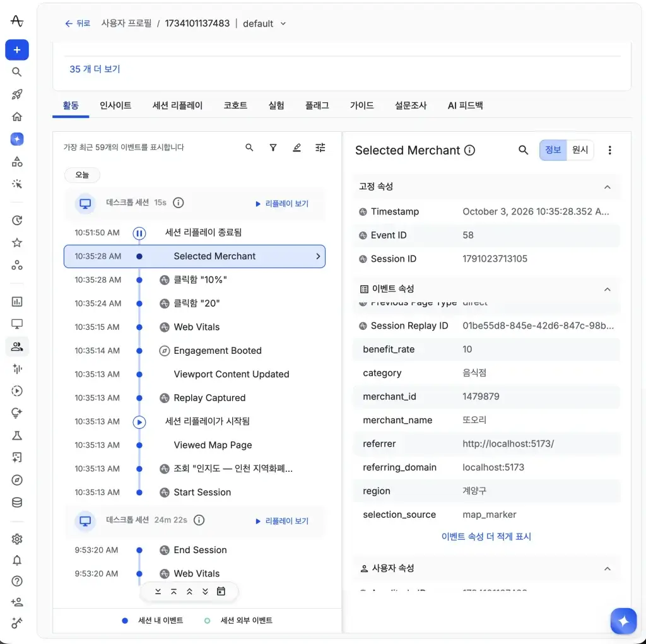The width and height of the screenshot is (646, 644).
Task: Select the Engagement Booted event
Action: (x=195, y=351)
